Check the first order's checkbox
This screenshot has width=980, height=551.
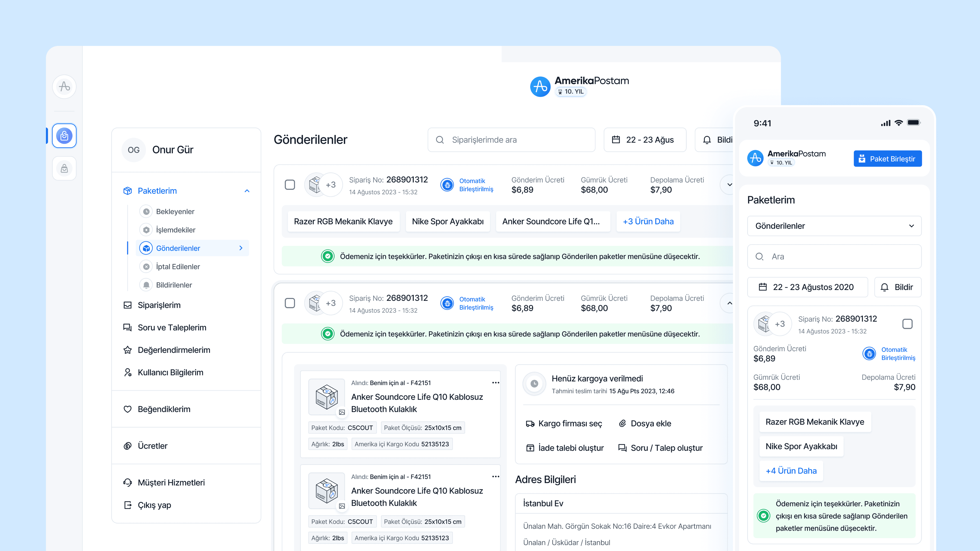pyautogui.click(x=290, y=185)
